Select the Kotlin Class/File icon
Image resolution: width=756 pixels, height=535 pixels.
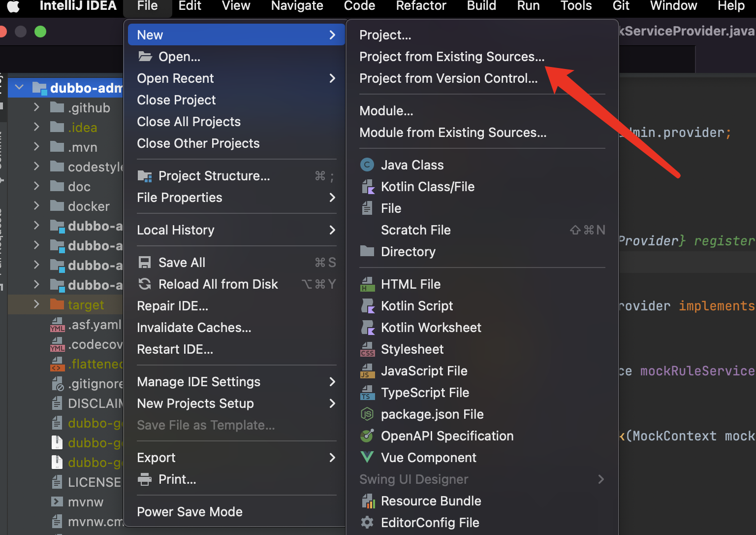pos(368,187)
